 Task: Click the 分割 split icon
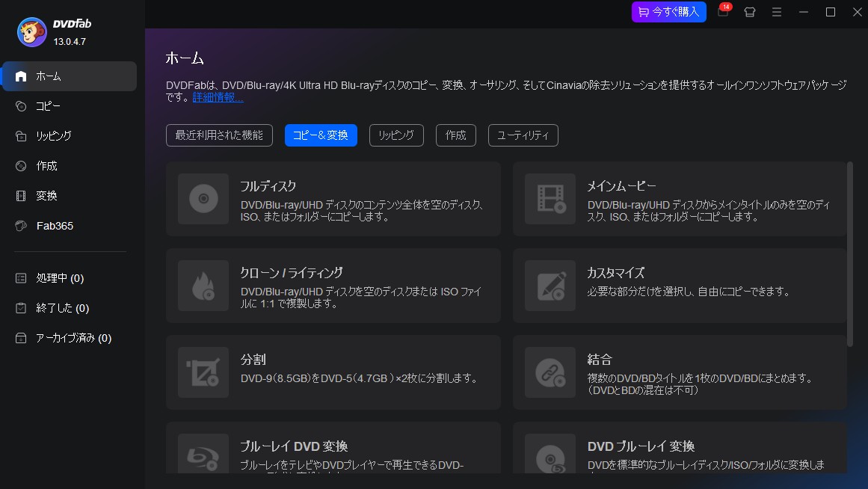pyautogui.click(x=203, y=372)
